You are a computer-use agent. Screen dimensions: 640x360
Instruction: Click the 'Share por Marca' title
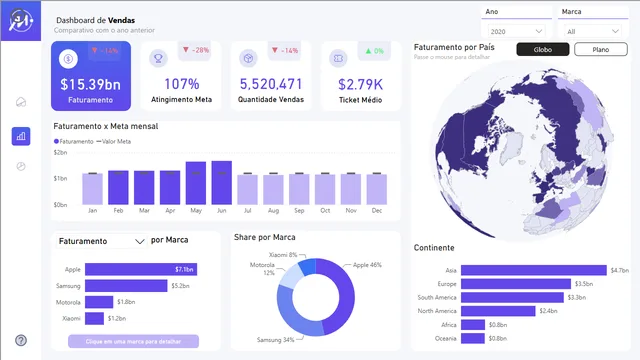point(264,237)
